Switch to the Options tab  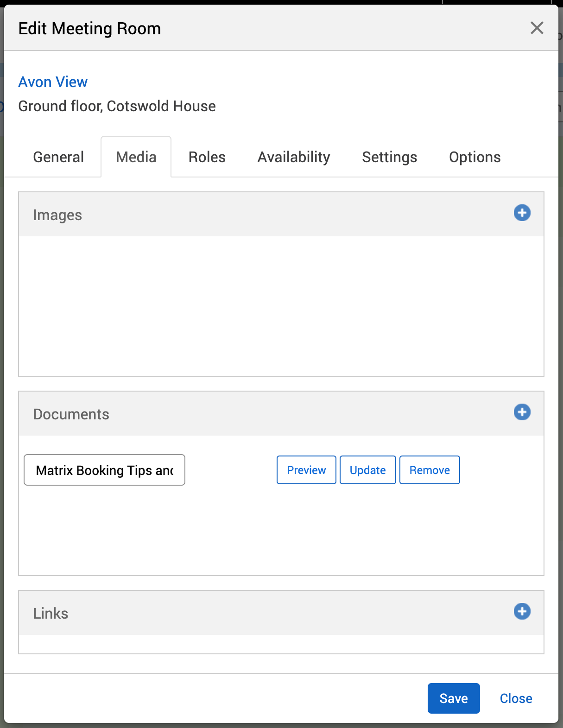pos(474,157)
